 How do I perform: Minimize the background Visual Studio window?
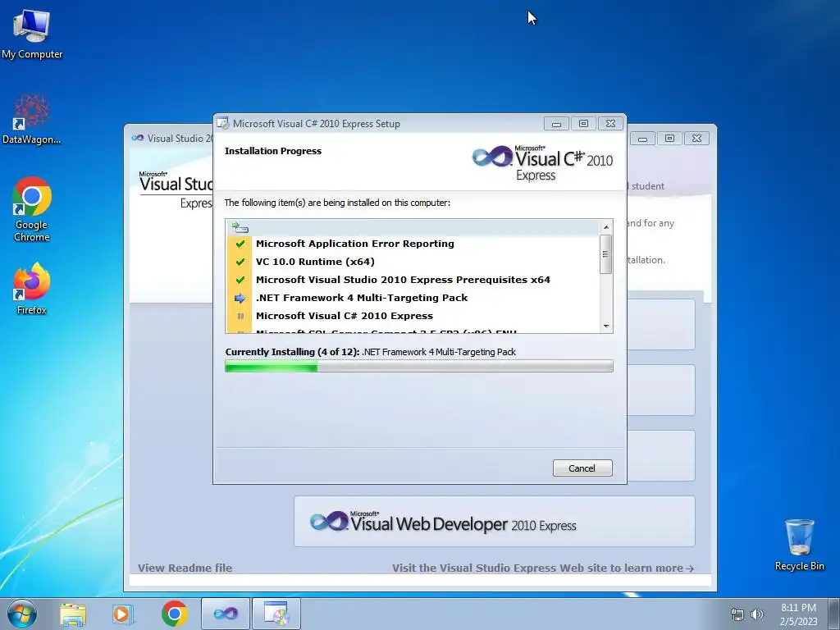[x=642, y=139]
